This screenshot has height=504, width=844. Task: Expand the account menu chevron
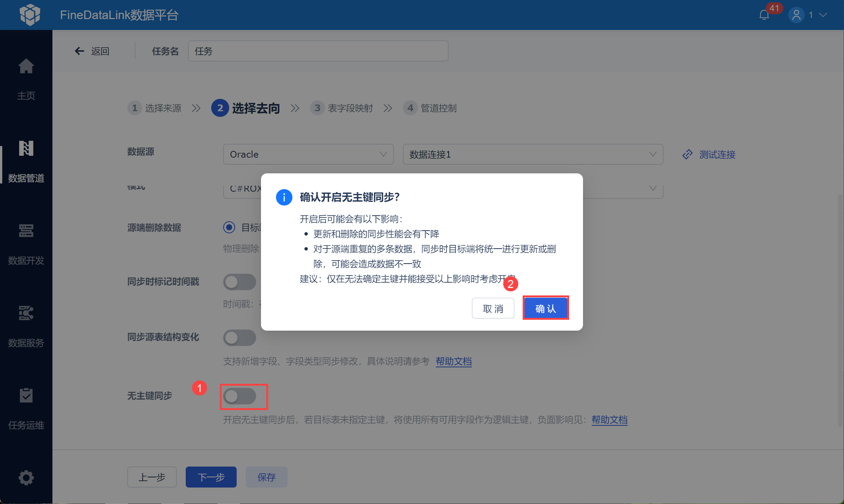(x=823, y=15)
